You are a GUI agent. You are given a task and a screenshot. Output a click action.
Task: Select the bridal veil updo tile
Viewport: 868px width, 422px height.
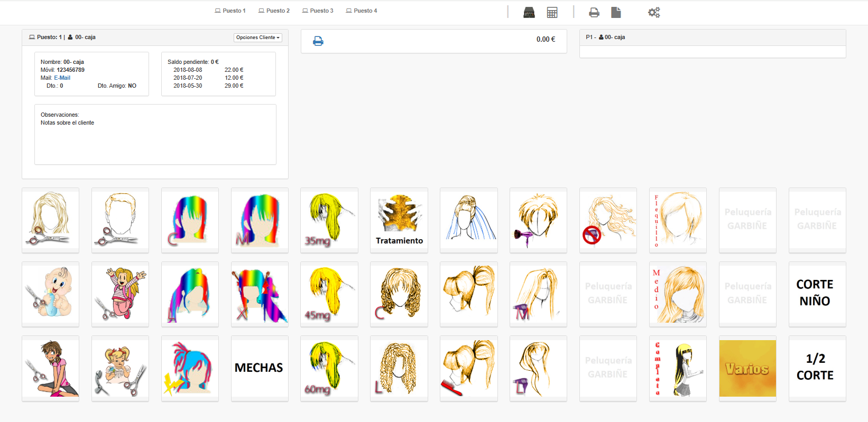pyautogui.click(x=469, y=220)
